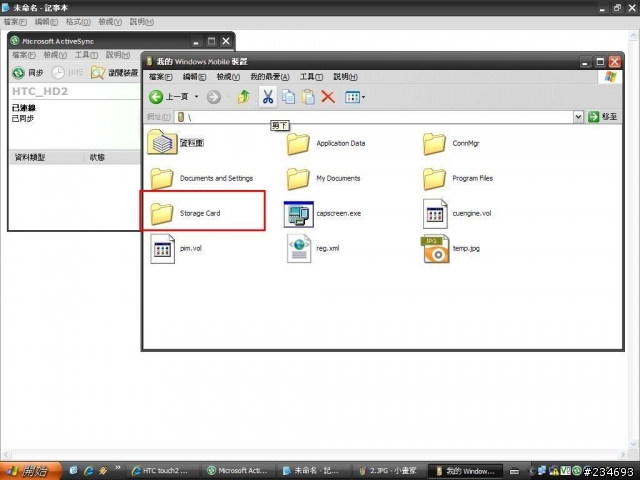Open 檢視 menu in Windows Mobile window
Screen dimensions: 640x480
click(x=228, y=77)
